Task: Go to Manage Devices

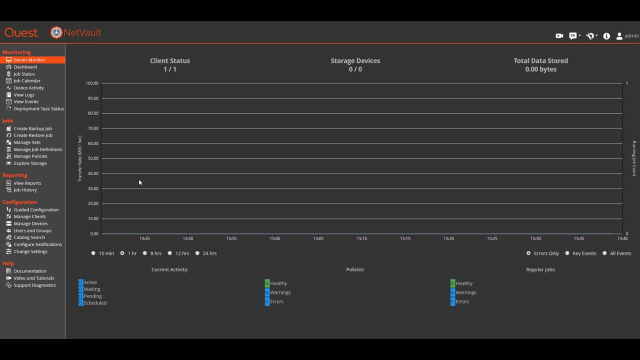Action: coord(31,224)
